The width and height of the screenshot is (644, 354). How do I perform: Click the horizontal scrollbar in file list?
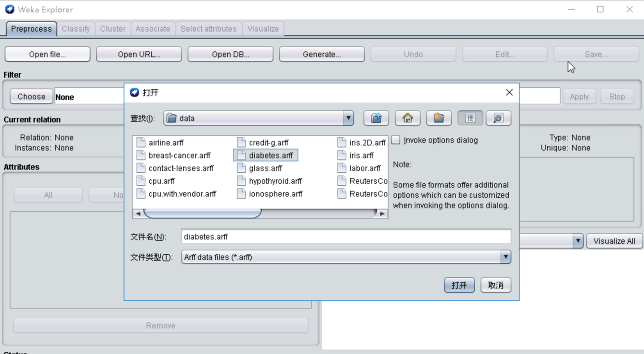(x=203, y=213)
